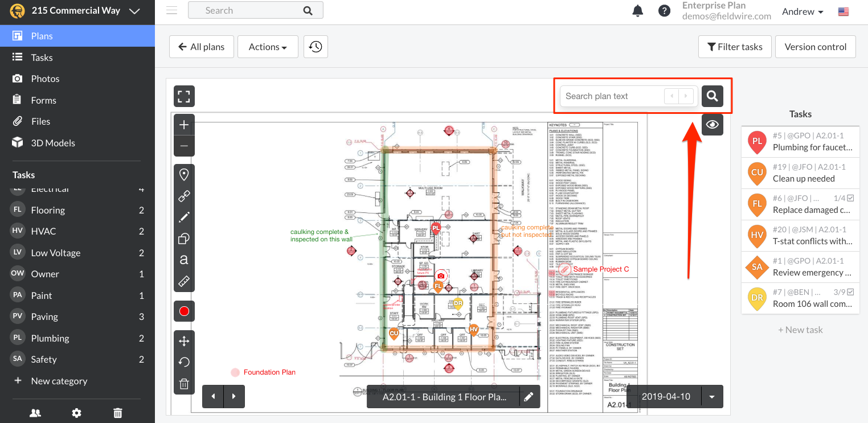
Task: Go back with the All plans button
Action: pos(201,47)
